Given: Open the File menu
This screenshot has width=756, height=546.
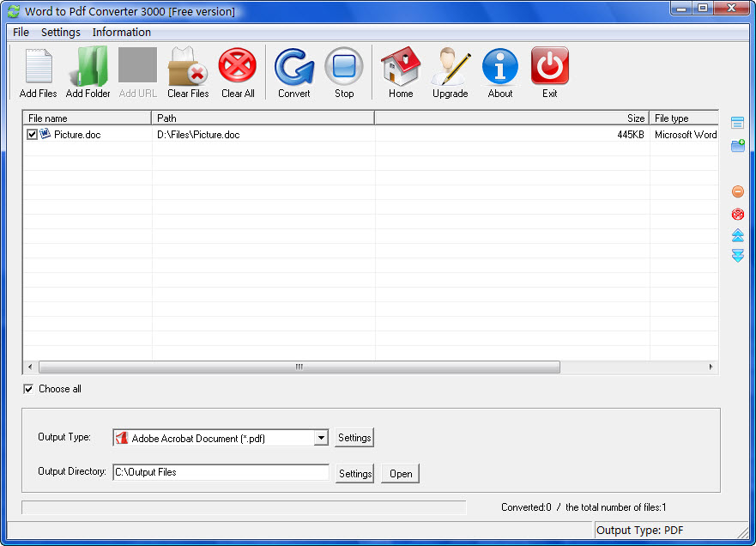Looking at the screenshot, I should click(x=21, y=33).
